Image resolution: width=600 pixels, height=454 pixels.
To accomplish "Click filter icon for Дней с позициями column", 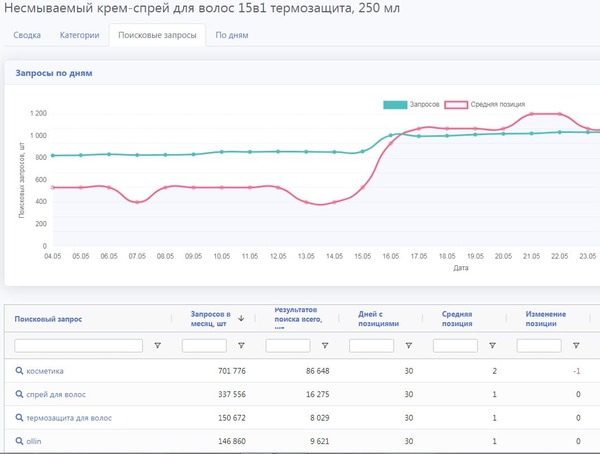I will (409, 345).
